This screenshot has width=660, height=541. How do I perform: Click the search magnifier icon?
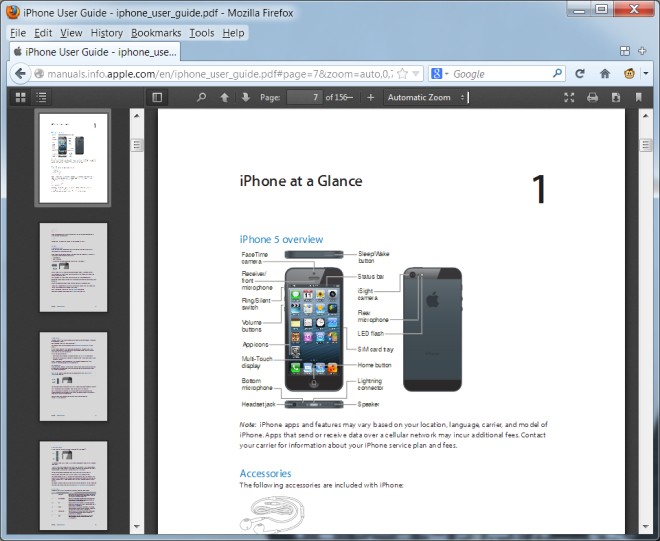[557, 73]
